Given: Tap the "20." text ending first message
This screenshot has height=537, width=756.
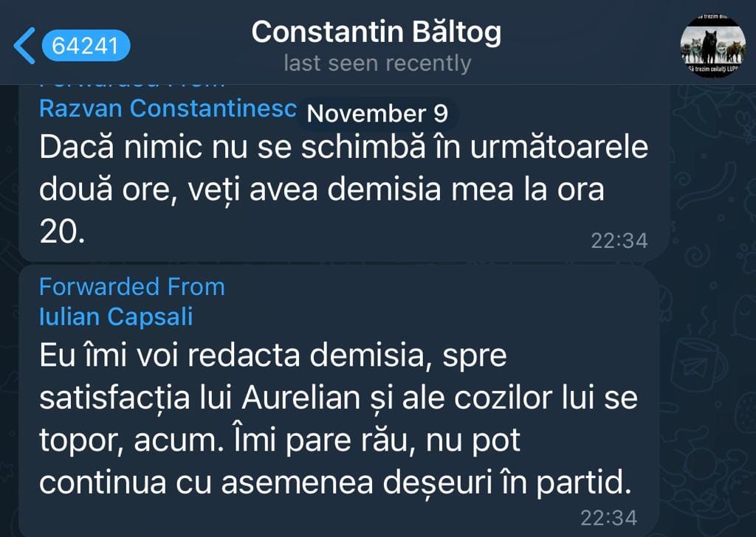Looking at the screenshot, I should (x=63, y=232).
